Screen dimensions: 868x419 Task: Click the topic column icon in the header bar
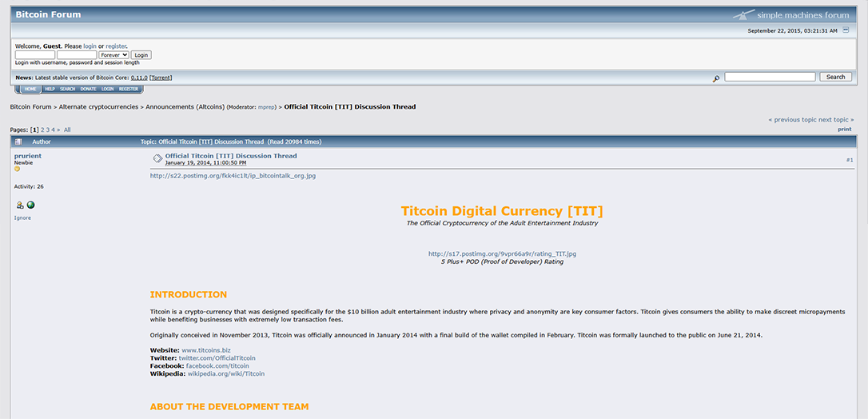18,142
